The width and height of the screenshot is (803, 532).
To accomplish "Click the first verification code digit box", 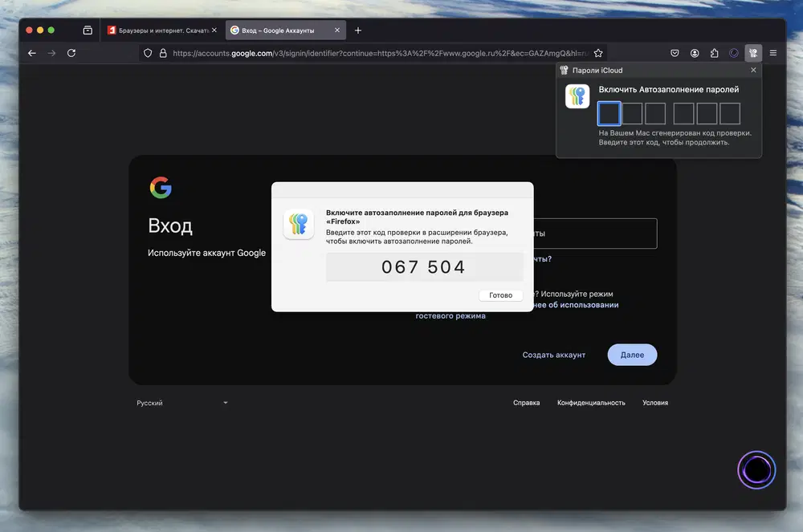I will [x=609, y=114].
